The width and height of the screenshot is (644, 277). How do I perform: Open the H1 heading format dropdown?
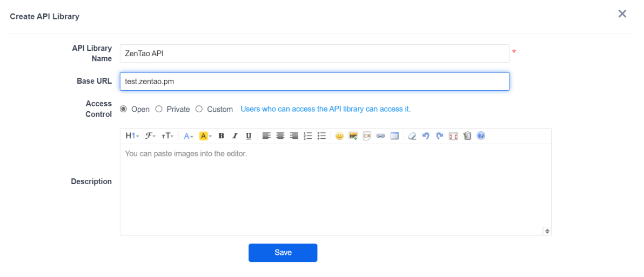132,136
